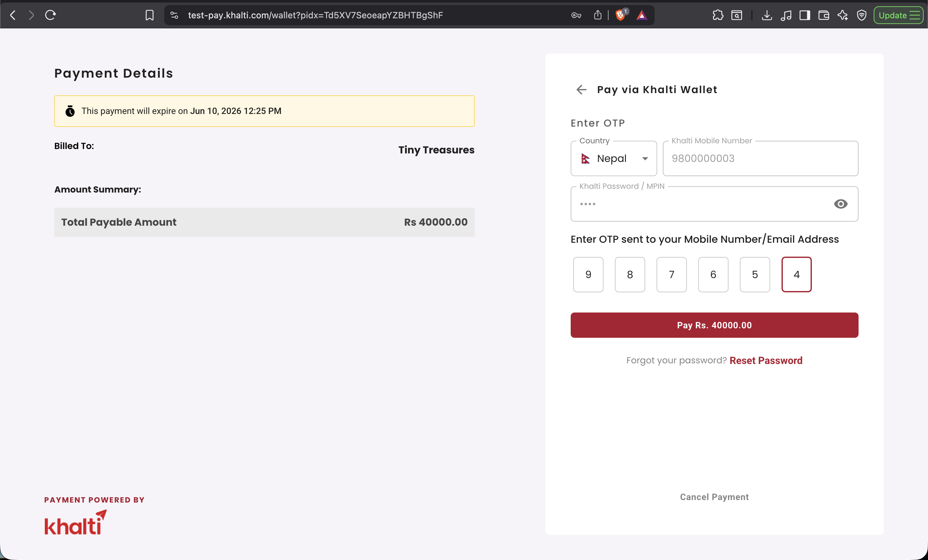Click the 'Pay via Khalti Wallet' title
The height and width of the screenshot is (560, 928).
[657, 90]
